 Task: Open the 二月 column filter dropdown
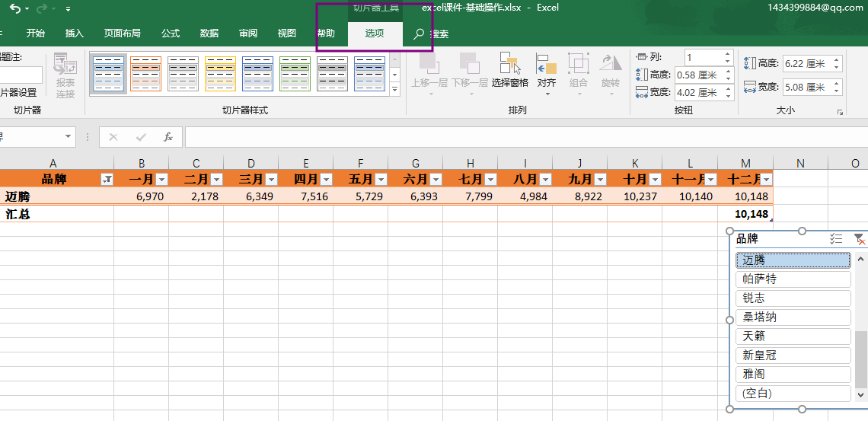click(216, 179)
